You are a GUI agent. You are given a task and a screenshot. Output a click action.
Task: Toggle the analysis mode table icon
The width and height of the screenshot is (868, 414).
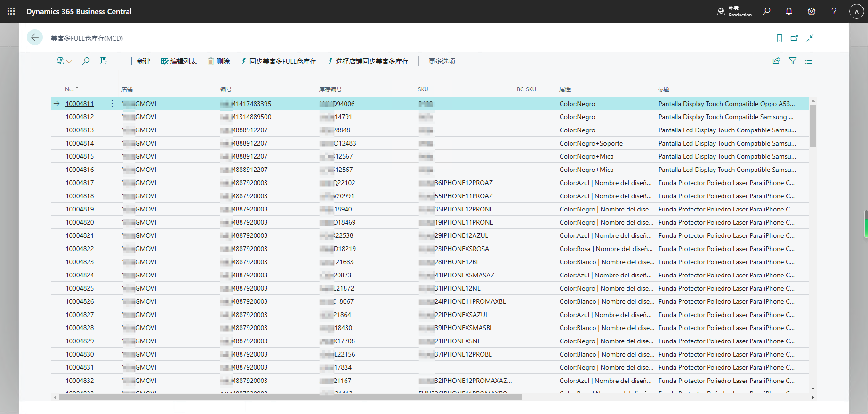click(103, 61)
